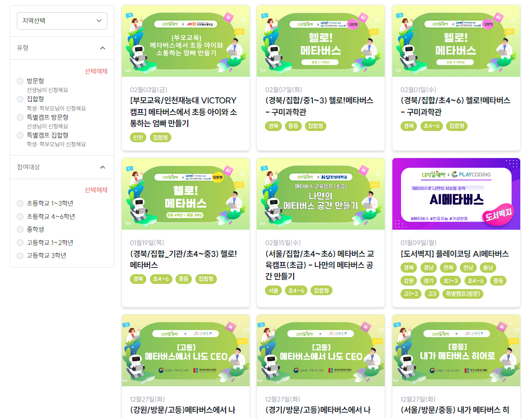Click the 중등 tag on 구미과학관 중1~3 card
This screenshot has width=532, height=418.
293,126
